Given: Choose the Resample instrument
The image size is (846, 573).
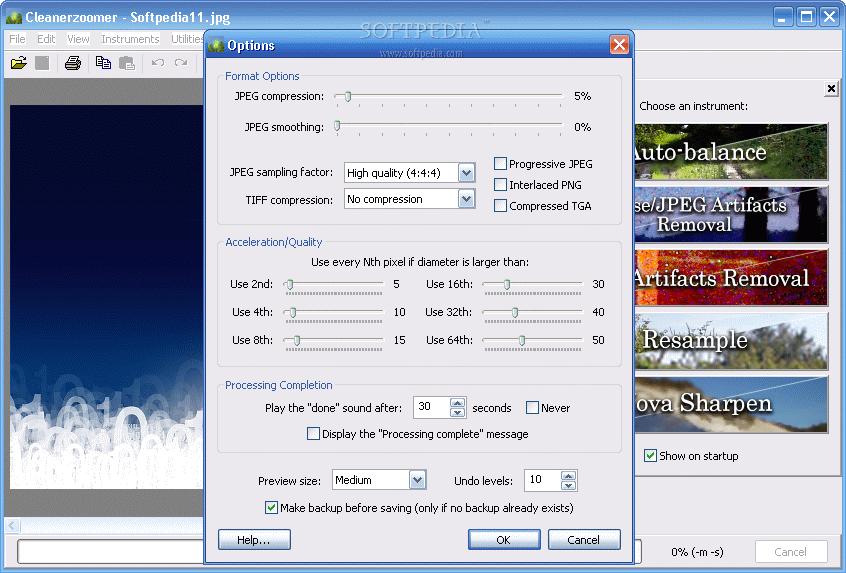Looking at the screenshot, I should coord(731,341).
